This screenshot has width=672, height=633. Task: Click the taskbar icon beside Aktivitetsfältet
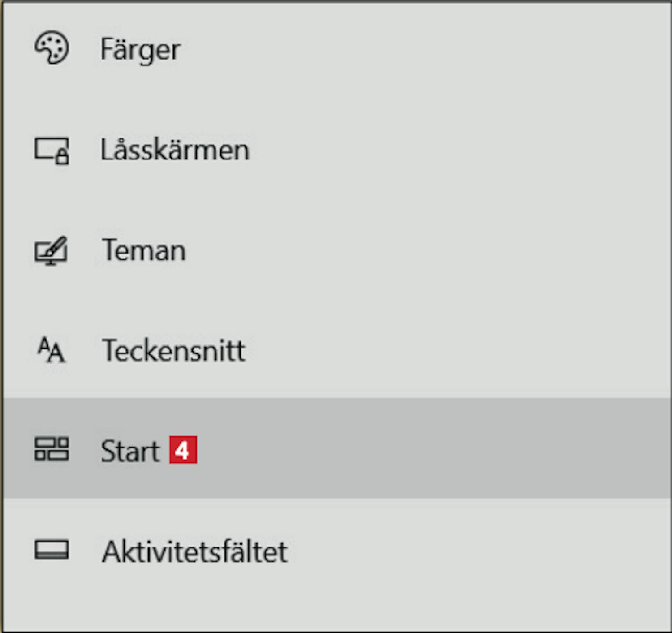coord(52,550)
